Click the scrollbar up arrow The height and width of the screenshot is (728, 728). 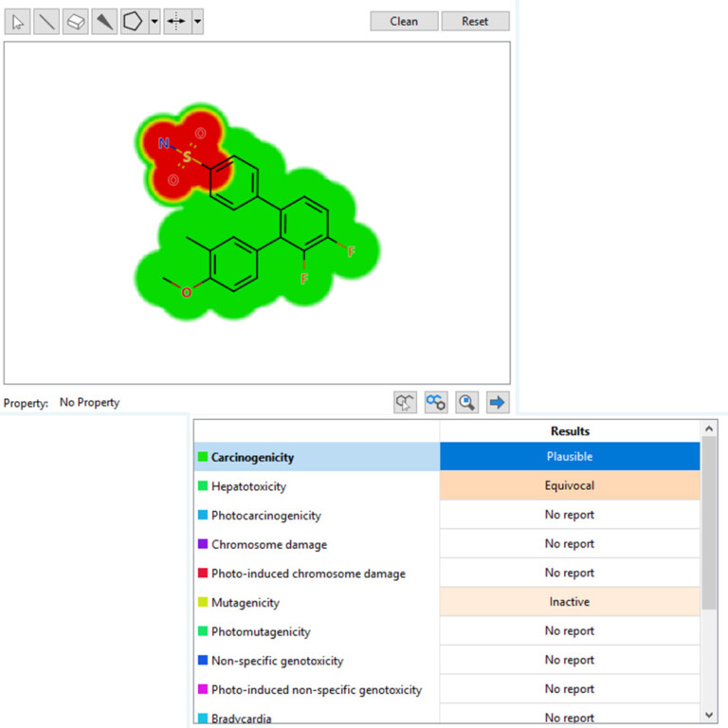coord(709,429)
